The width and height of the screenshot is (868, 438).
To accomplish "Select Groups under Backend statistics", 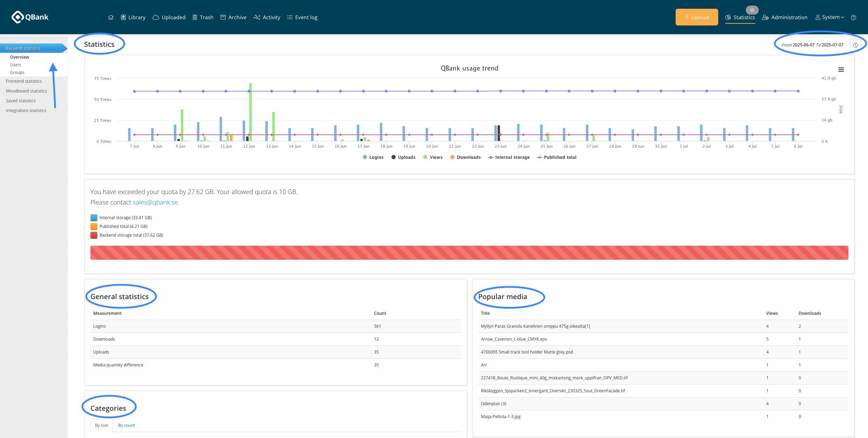I will tap(17, 73).
